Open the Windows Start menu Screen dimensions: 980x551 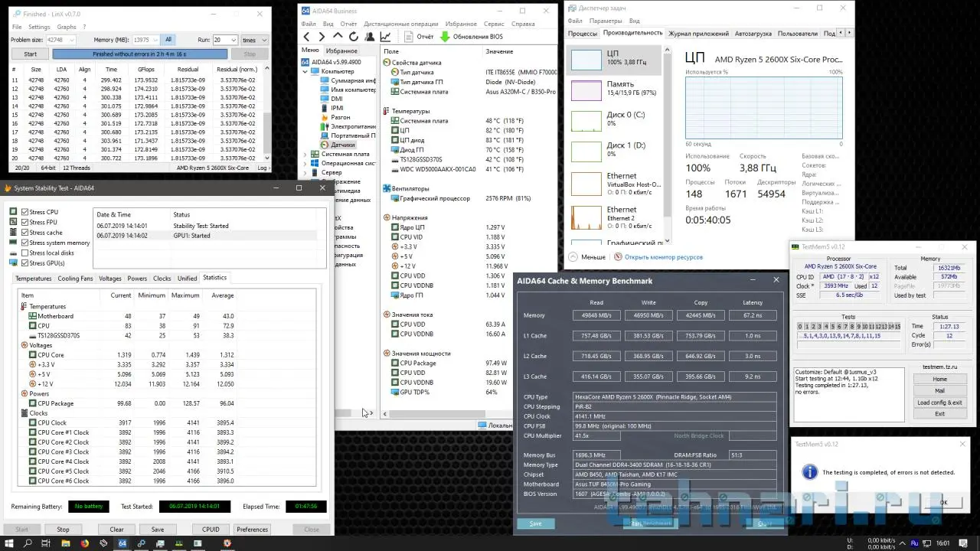click(x=9, y=543)
